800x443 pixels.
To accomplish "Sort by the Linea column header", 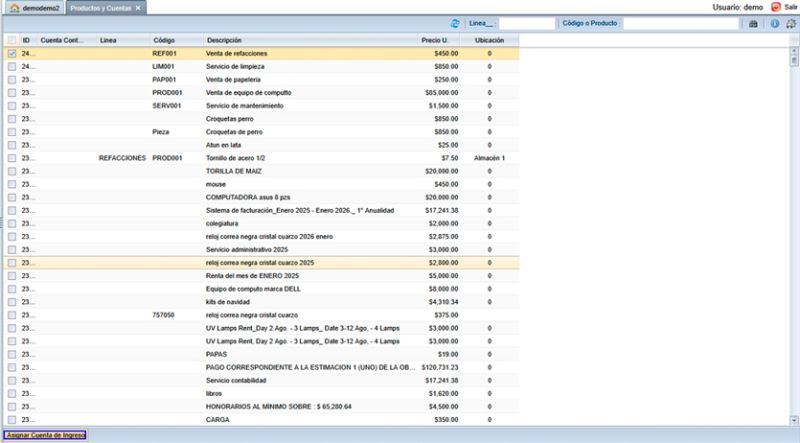I will coord(123,40).
